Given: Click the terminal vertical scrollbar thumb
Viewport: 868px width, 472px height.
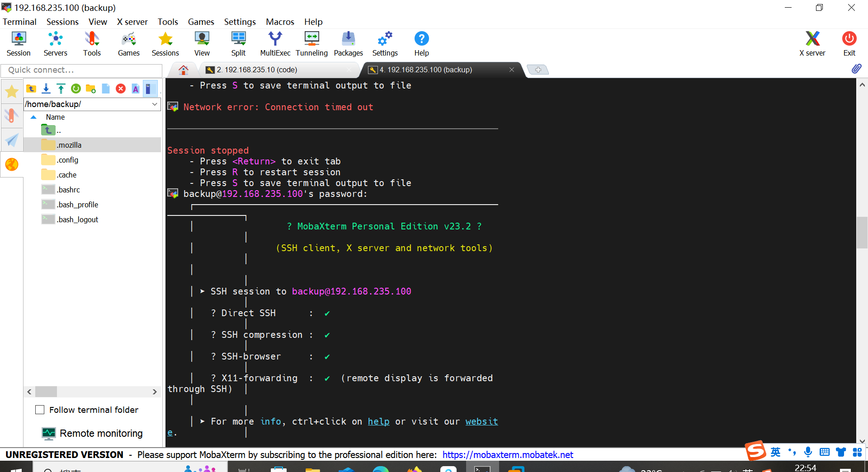Looking at the screenshot, I should [x=862, y=233].
